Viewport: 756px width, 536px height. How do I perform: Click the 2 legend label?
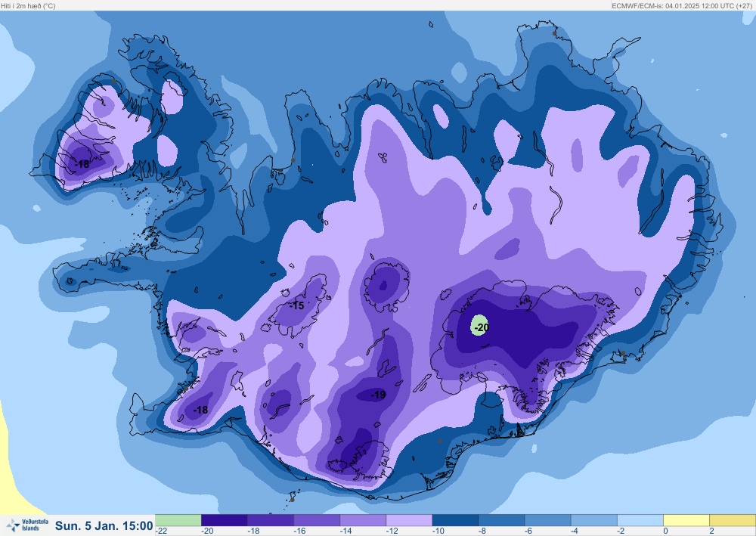tap(711, 531)
